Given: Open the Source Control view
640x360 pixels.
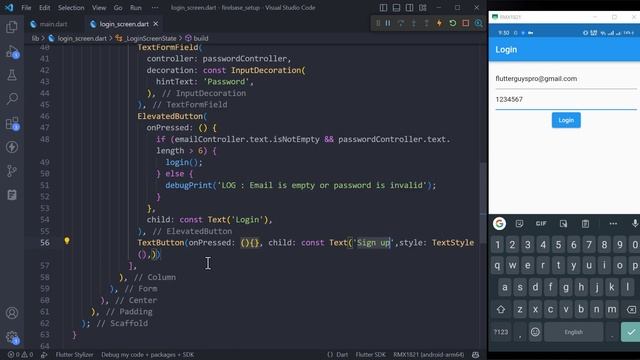Looking at the screenshot, I should click(12, 171).
